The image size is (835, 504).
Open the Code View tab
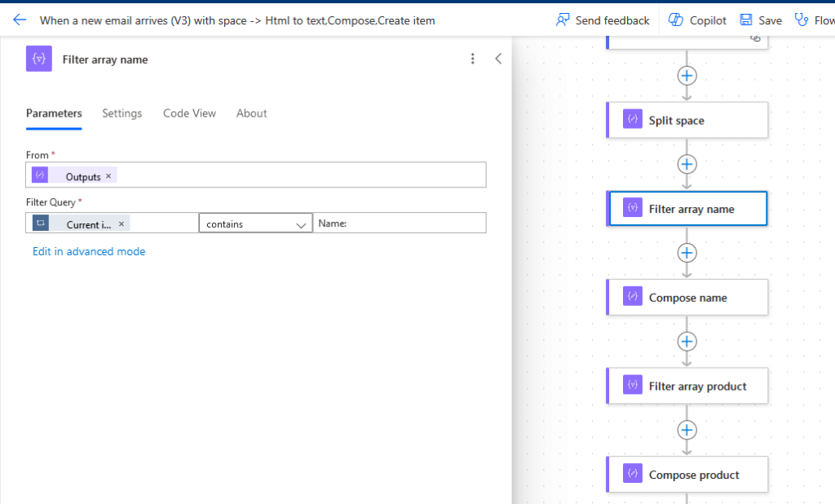189,113
